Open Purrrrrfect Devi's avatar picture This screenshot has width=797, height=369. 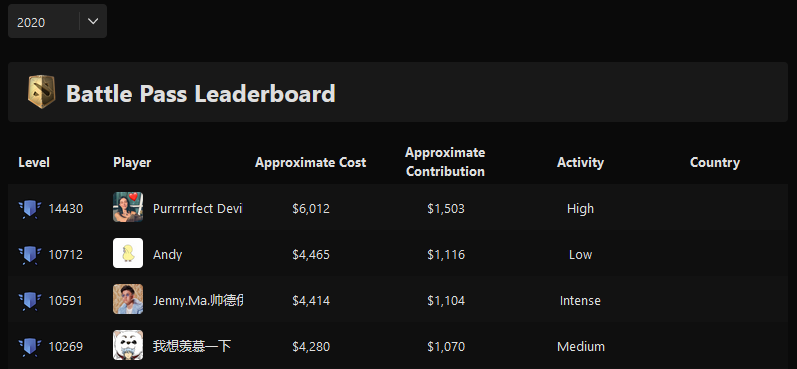pyautogui.click(x=128, y=207)
